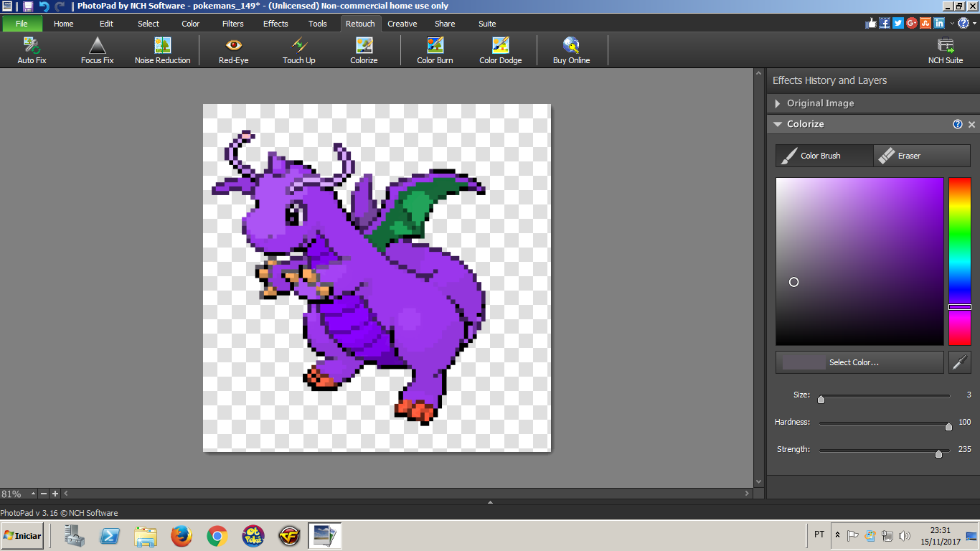Share via the StumbleUpon icon
The width and height of the screenshot is (980, 551).
925,23
